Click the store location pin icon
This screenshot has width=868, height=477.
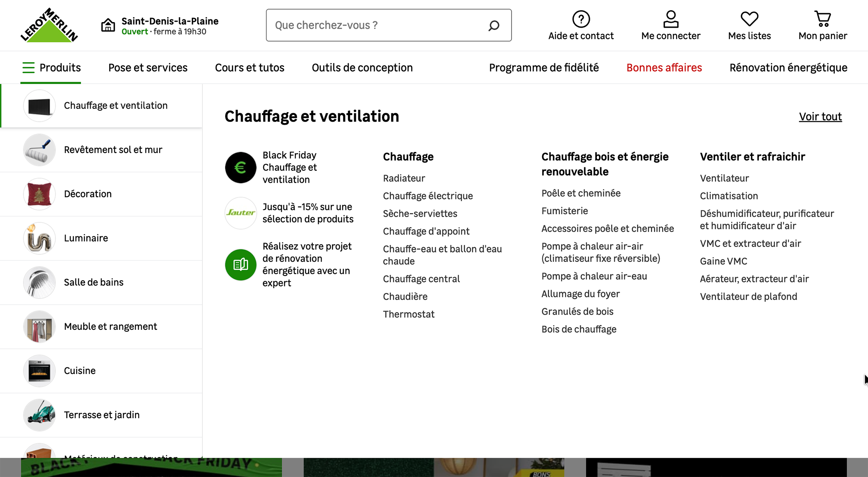pos(108,25)
